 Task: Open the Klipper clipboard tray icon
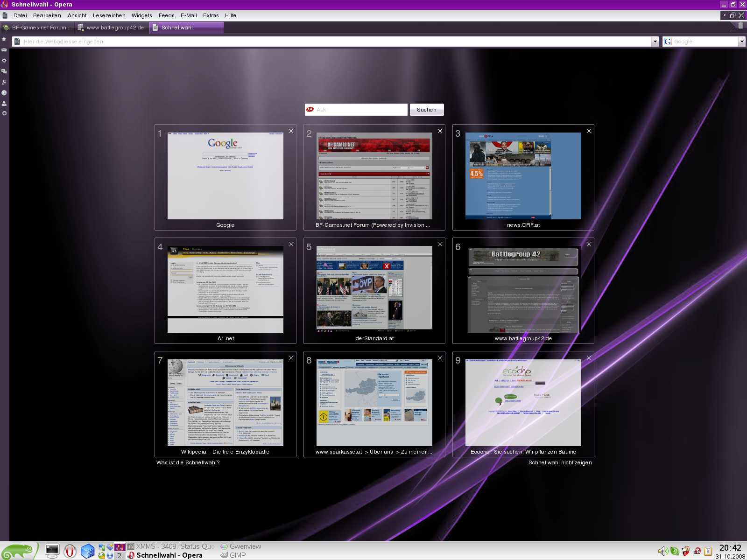(x=708, y=551)
